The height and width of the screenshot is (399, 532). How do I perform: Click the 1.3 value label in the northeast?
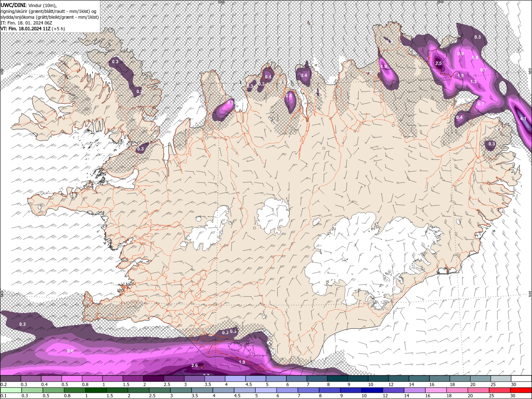tap(473, 81)
